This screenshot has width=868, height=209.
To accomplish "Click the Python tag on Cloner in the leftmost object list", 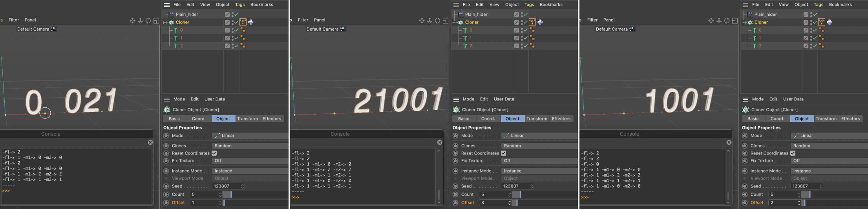I will [251, 22].
